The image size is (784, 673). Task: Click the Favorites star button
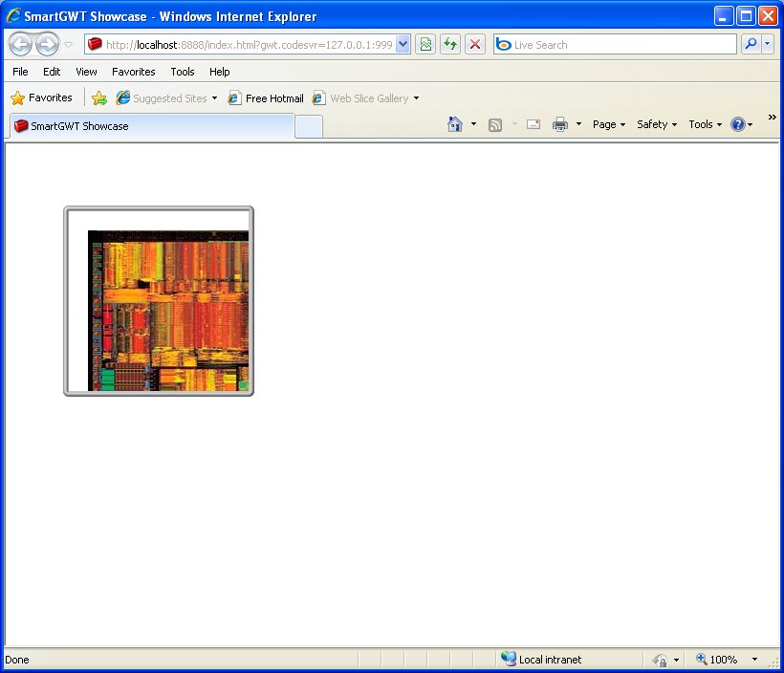click(41, 98)
